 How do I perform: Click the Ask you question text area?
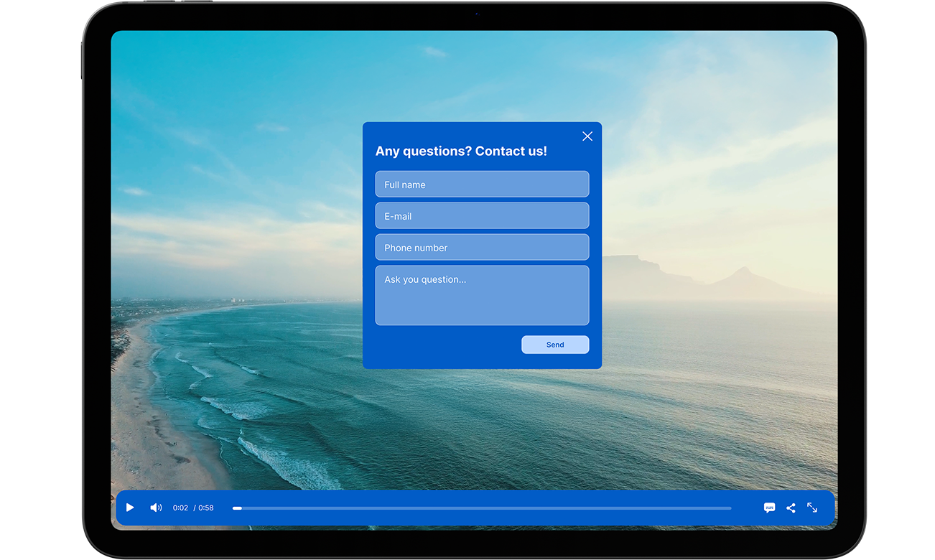click(482, 295)
